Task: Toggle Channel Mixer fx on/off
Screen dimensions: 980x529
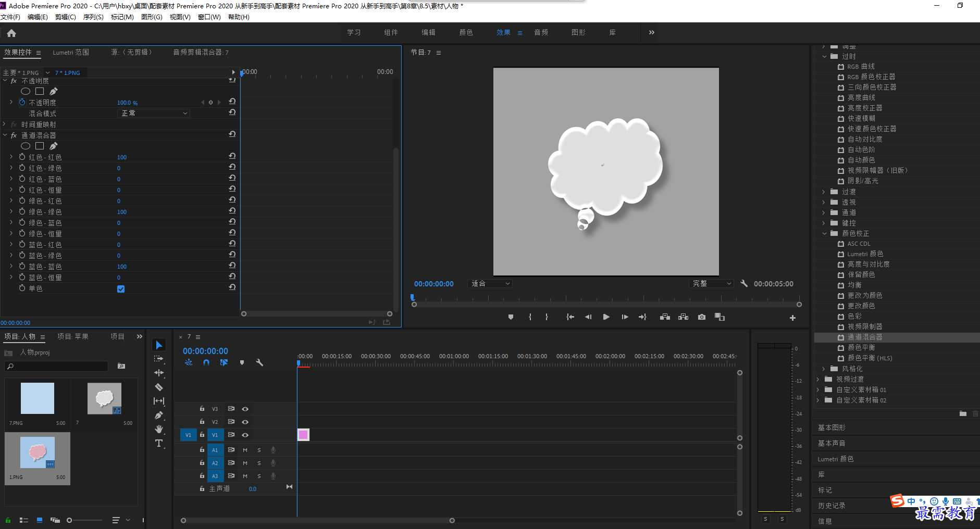Action: pos(14,135)
